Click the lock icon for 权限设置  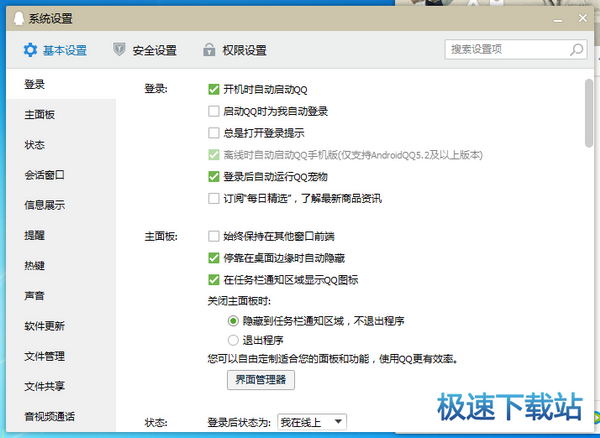pos(209,49)
